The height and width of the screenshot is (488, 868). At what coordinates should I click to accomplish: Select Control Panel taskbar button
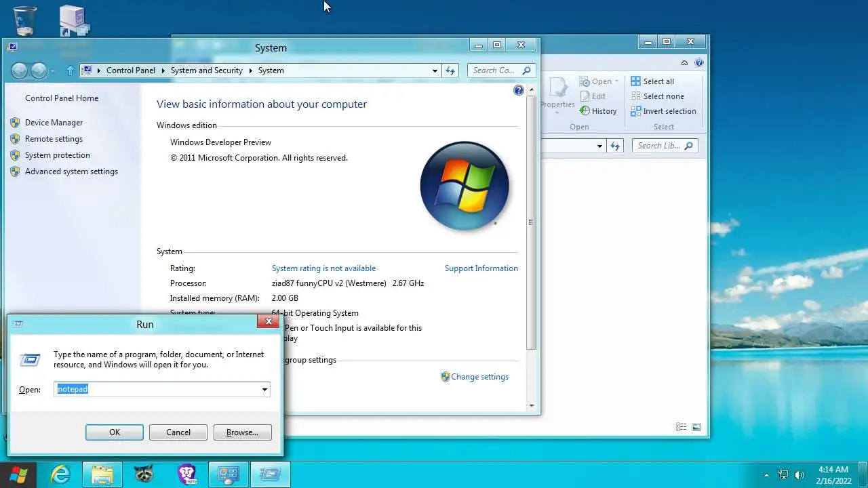coord(229,474)
